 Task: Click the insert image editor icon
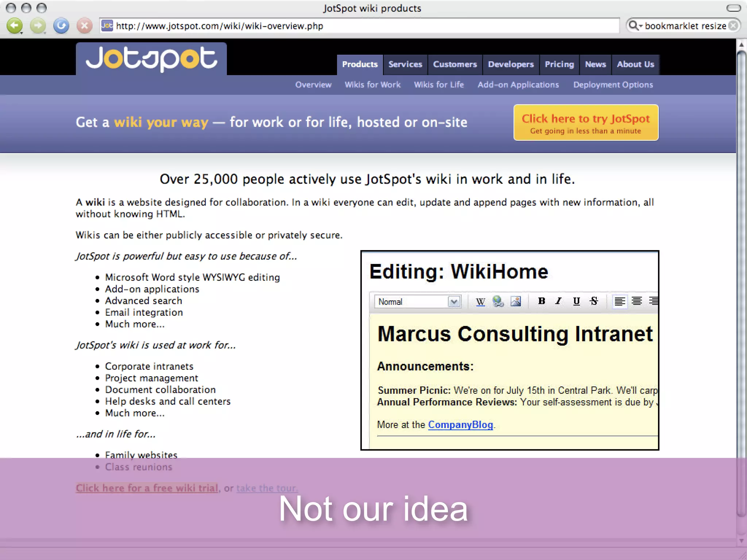[516, 301]
